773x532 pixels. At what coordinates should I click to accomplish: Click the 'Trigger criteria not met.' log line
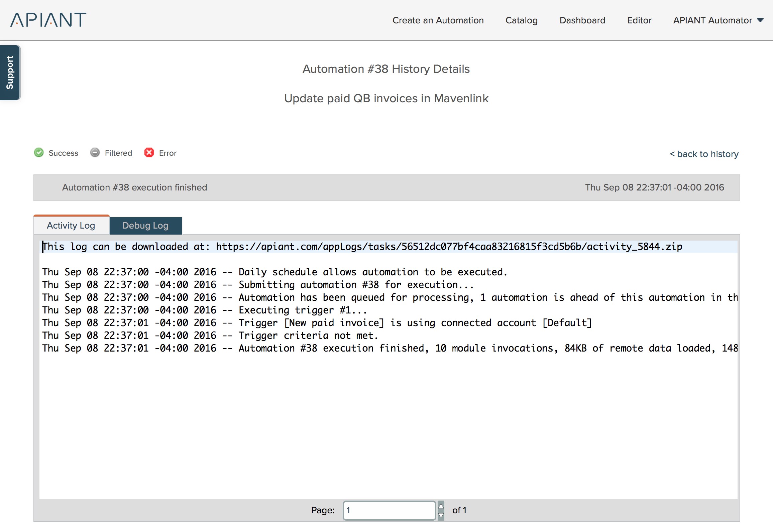click(x=210, y=336)
